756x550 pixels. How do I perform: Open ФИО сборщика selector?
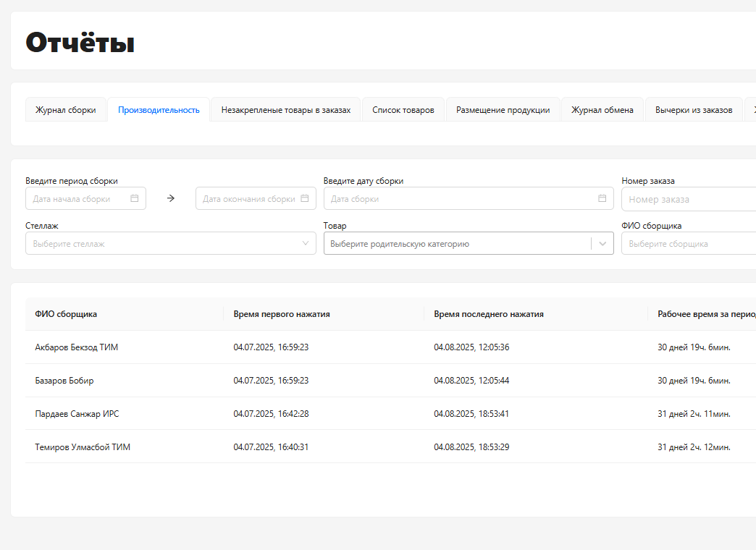(x=688, y=244)
